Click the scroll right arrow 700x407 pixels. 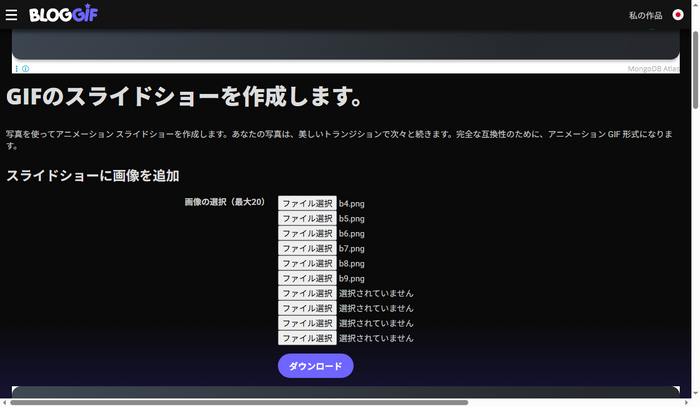[687, 403]
